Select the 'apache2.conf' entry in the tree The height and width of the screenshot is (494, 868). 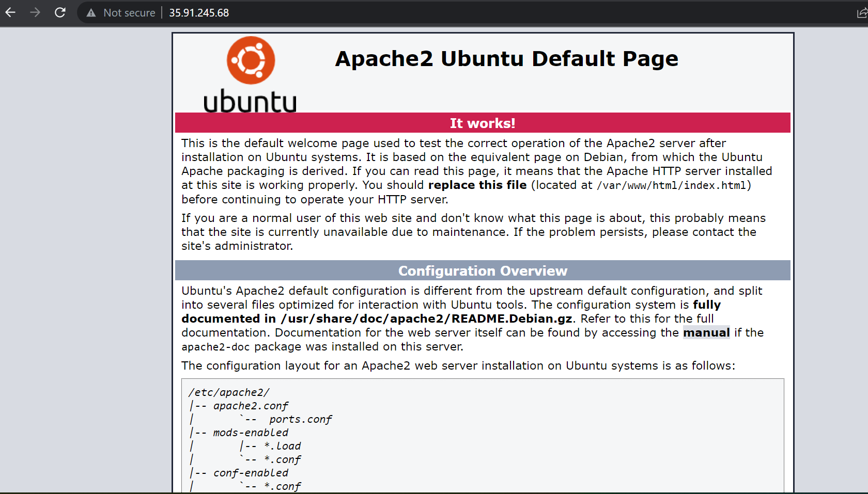tap(251, 406)
